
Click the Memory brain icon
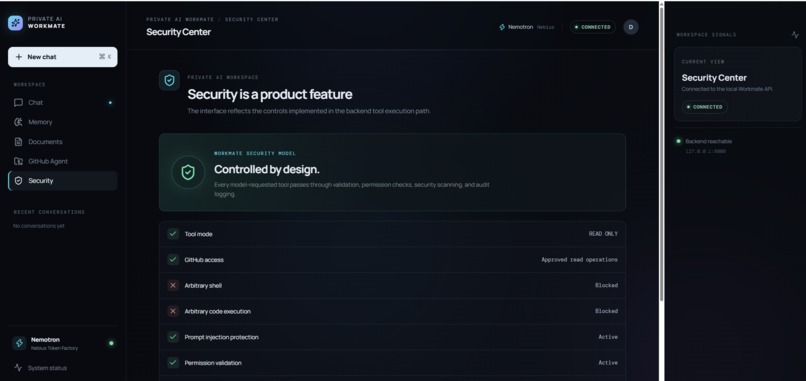(x=19, y=122)
